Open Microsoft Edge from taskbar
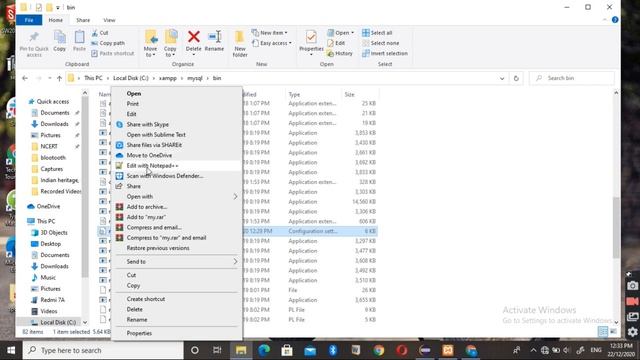The image size is (640, 360). click(x=264, y=350)
